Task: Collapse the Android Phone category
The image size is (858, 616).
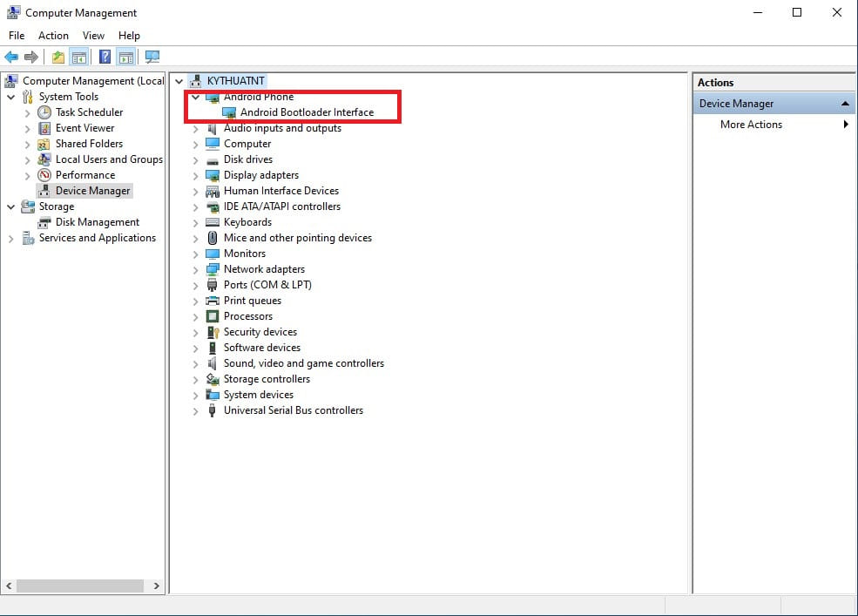Action: (x=195, y=98)
